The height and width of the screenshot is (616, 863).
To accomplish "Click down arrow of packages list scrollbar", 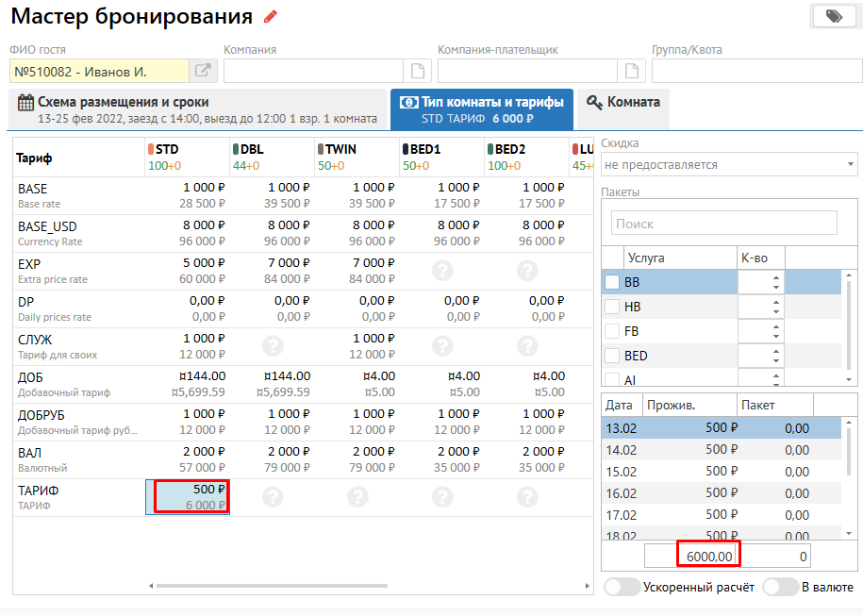I will (x=849, y=379).
